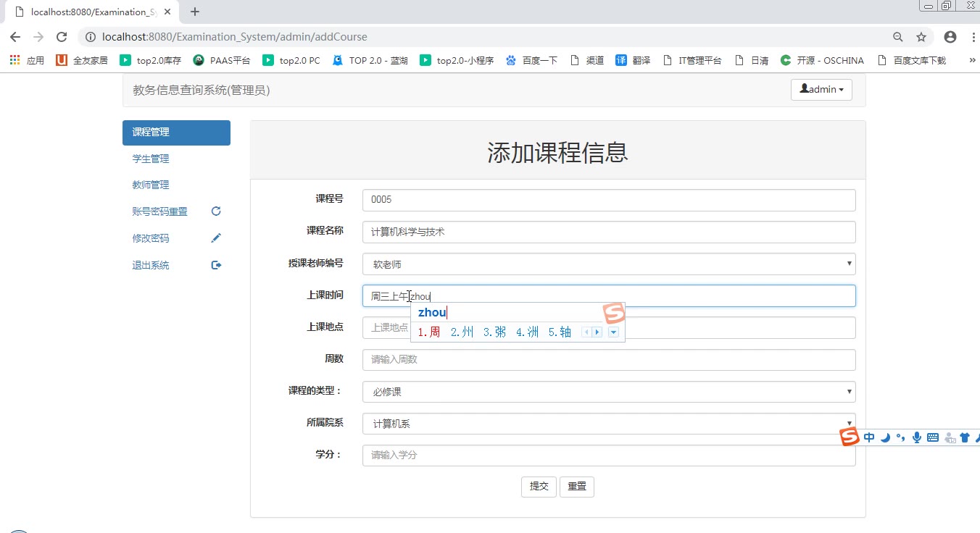Open the 授课老师编号 dropdown showing 软老师

point(609,264)
